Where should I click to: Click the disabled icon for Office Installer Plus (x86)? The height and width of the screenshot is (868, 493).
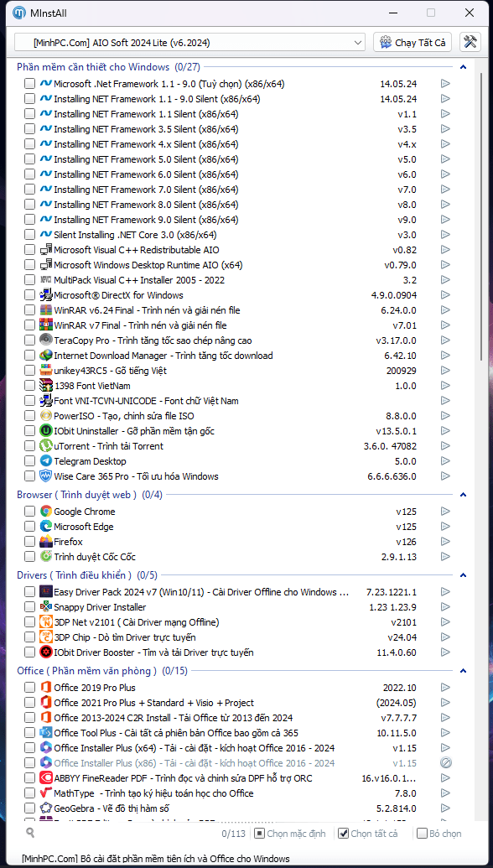(x=446, y=763)
